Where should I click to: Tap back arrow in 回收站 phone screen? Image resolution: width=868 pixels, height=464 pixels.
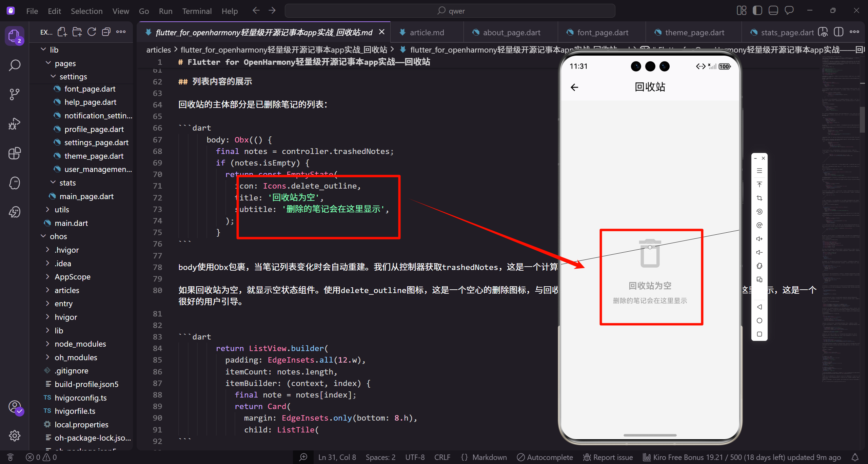coord(574,88)
